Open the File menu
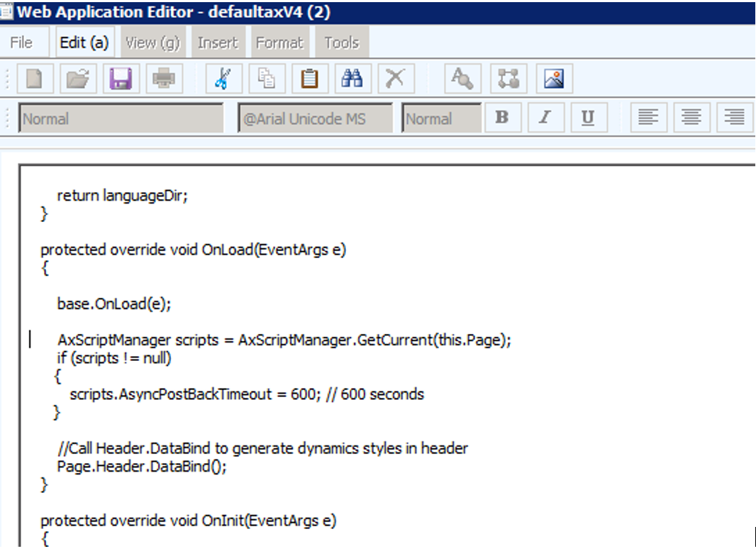The height and width of the screenshot is (556, 756). pos(21,43)
